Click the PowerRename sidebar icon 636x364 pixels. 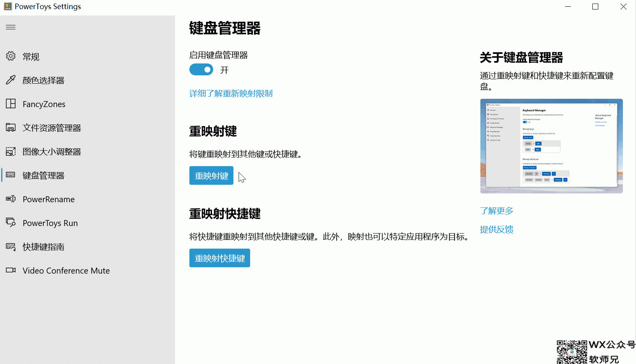pos(11,199)
